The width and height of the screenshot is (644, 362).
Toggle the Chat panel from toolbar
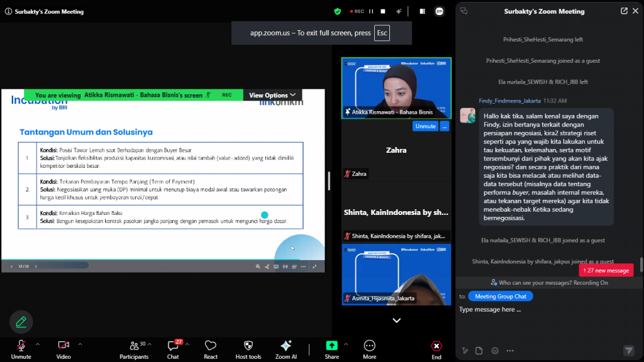tap(173, 349)
